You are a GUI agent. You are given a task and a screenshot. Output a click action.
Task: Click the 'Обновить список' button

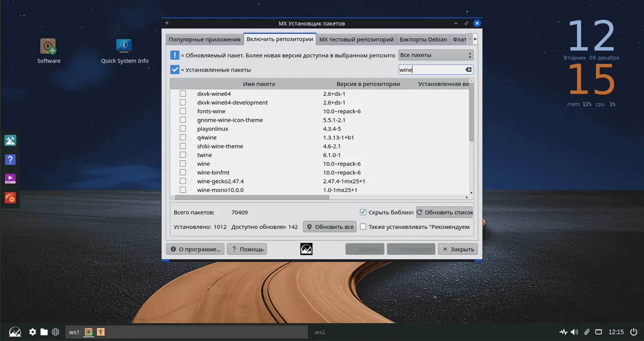(444, 212)
